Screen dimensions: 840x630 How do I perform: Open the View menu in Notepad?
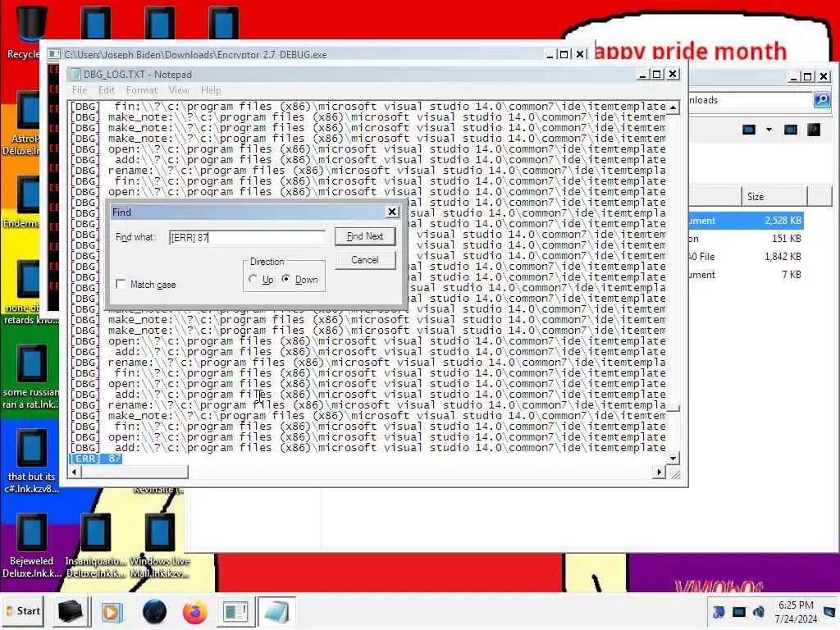pyautogui.click(x=179, y=90)
